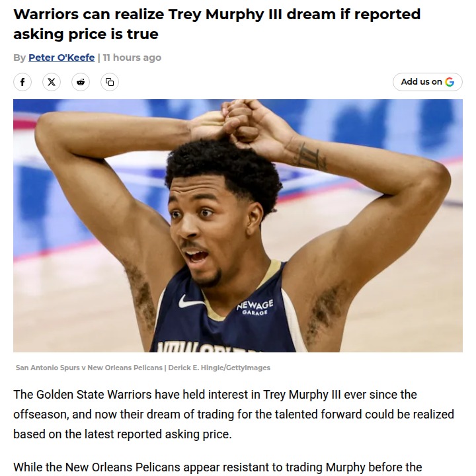The image size is (476, 476).
Task: Open the Trey Murphy III photo
Action: (238, 225)
